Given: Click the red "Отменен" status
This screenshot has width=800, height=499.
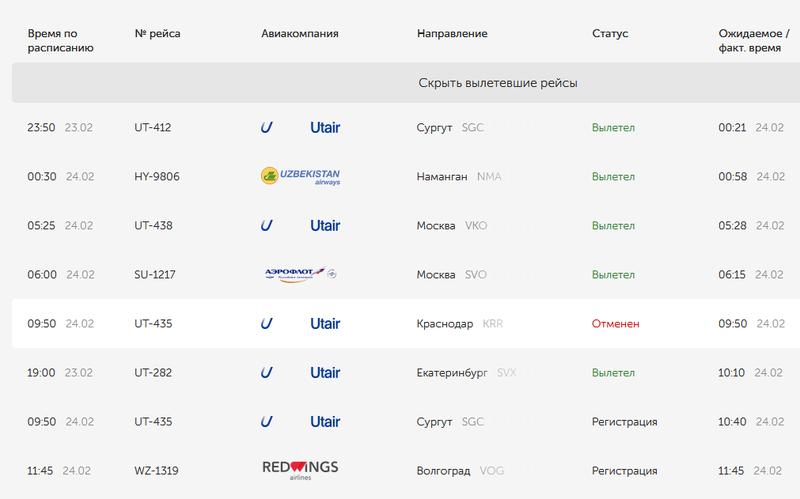Looking at the screenshot, I should [615, 324].
